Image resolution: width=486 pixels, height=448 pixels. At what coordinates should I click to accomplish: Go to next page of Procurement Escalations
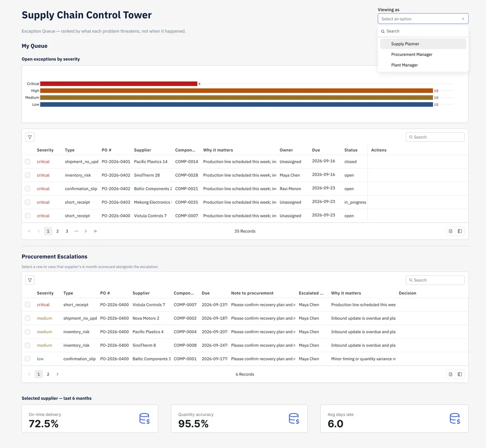[x=58, y=374]
